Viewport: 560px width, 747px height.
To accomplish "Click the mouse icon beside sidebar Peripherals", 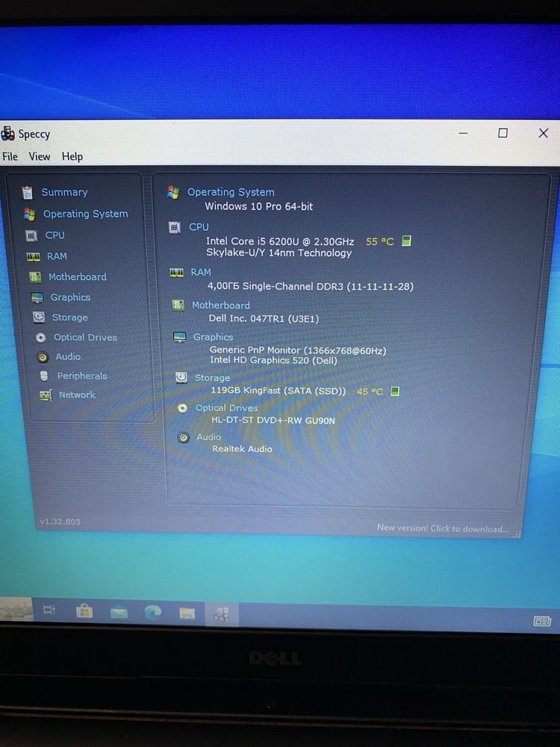I will 44,376.
